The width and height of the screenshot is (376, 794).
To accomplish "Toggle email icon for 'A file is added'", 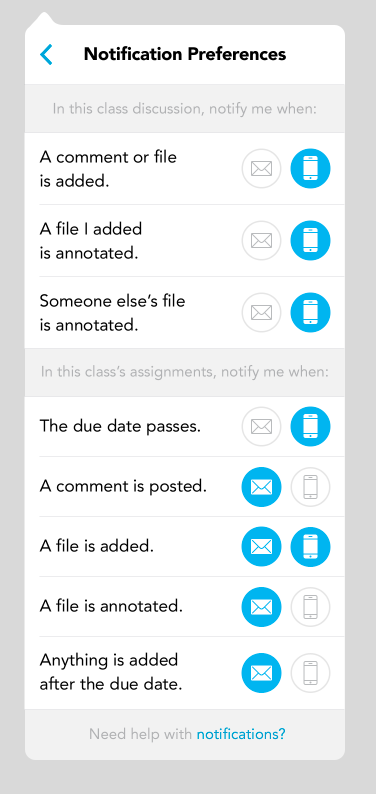I will point(261,546).
